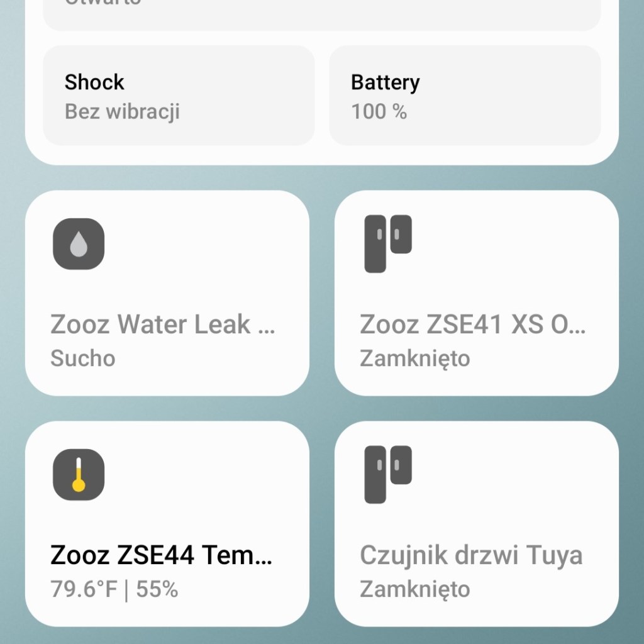
Task: Tap the Bez wibracji value
Action: click(x=122, y=112)
